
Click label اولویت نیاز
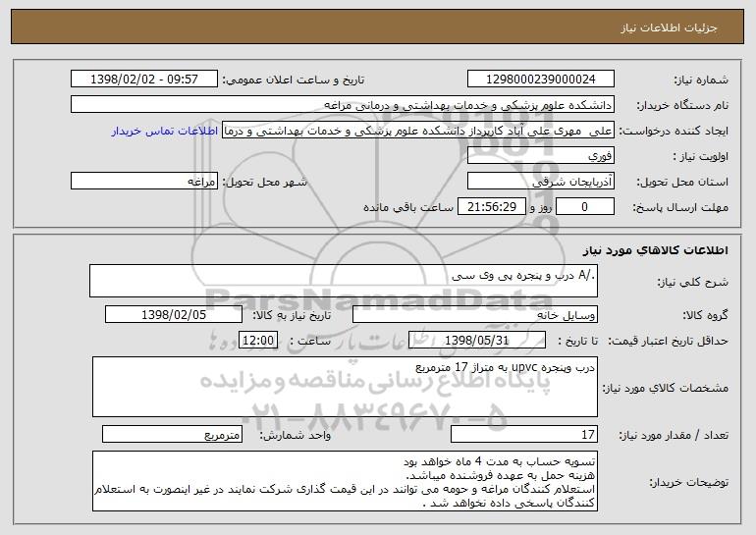coord(701,156)
